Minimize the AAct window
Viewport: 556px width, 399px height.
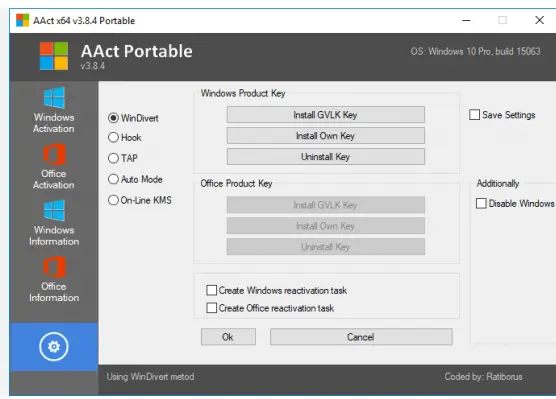click(x=466, y=21)
